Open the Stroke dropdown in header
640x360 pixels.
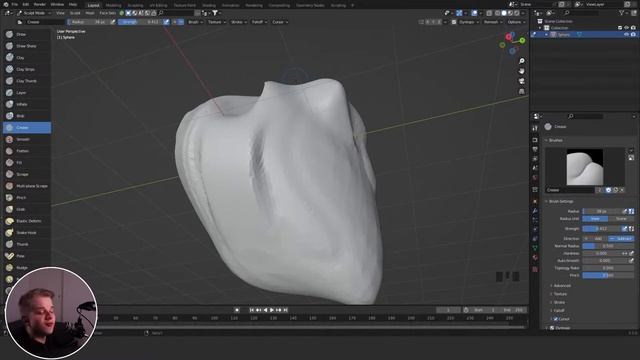pos(239,22)
